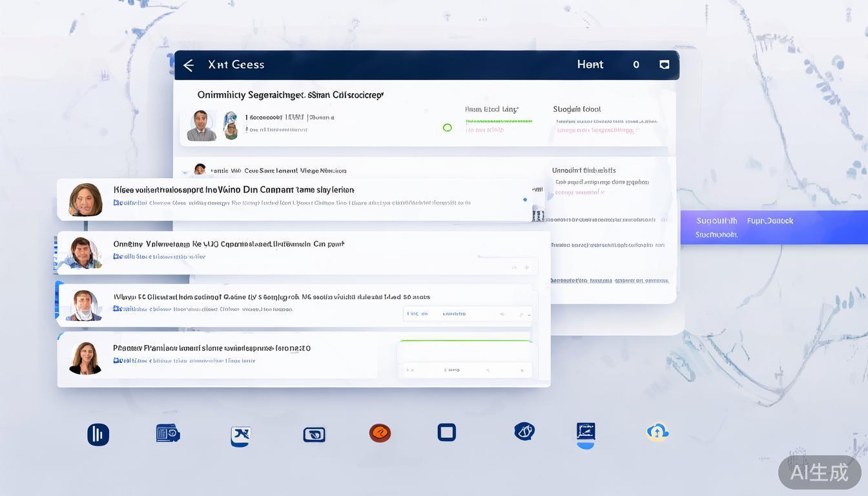This screenshot has width=868, height=496.
Task: Select the hollow square icon in bottom row
Action: coord(446,432)
